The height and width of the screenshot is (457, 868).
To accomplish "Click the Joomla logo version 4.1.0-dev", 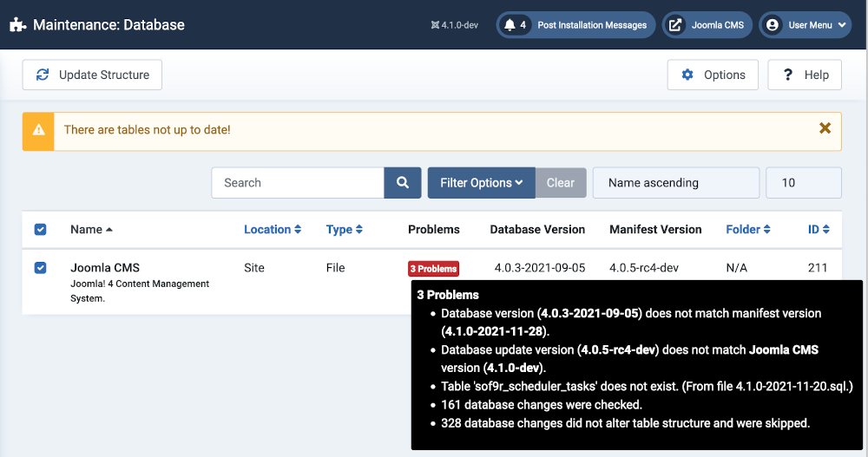I will coord(454,25).
